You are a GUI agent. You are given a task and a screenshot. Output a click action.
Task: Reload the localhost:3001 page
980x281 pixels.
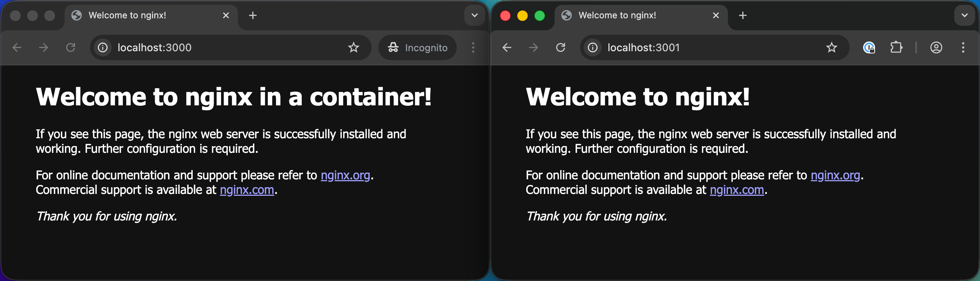[560, 47]
